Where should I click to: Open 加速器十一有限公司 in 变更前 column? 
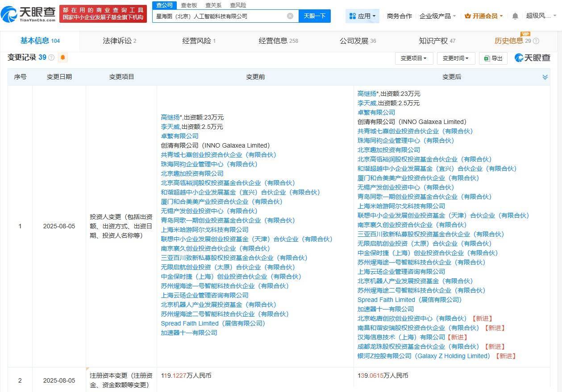[189, 333]
